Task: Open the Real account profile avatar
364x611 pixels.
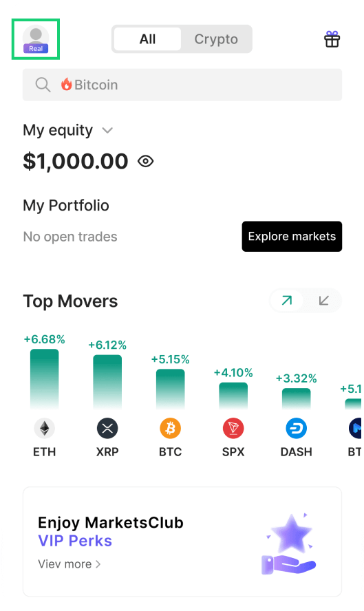Action: click(x=36, y=39)
